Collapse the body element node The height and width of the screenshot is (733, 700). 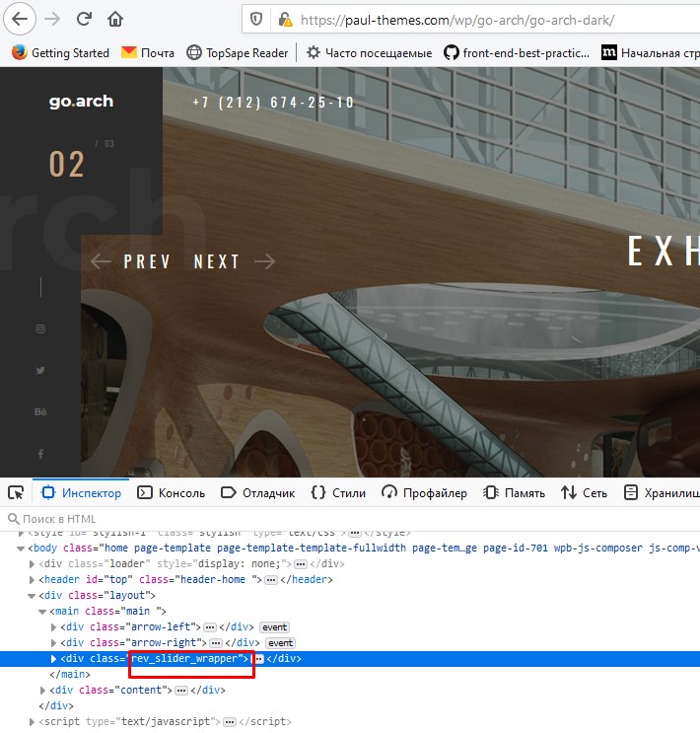(x=21, y=549)
